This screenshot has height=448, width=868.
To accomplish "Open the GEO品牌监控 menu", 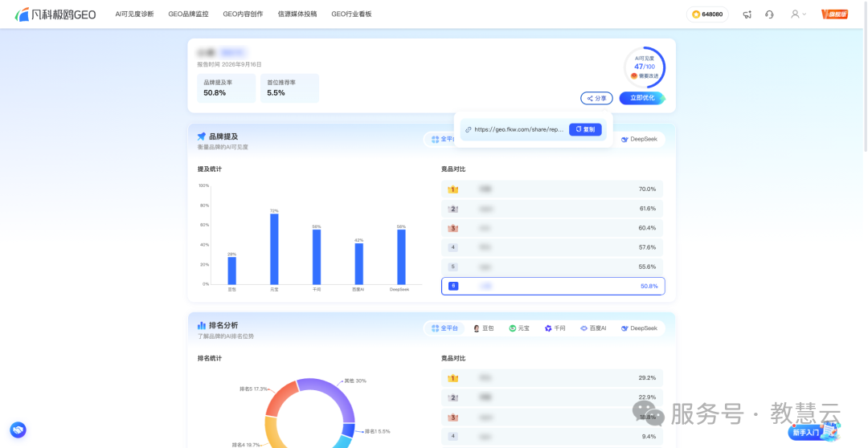I will 188,14.
